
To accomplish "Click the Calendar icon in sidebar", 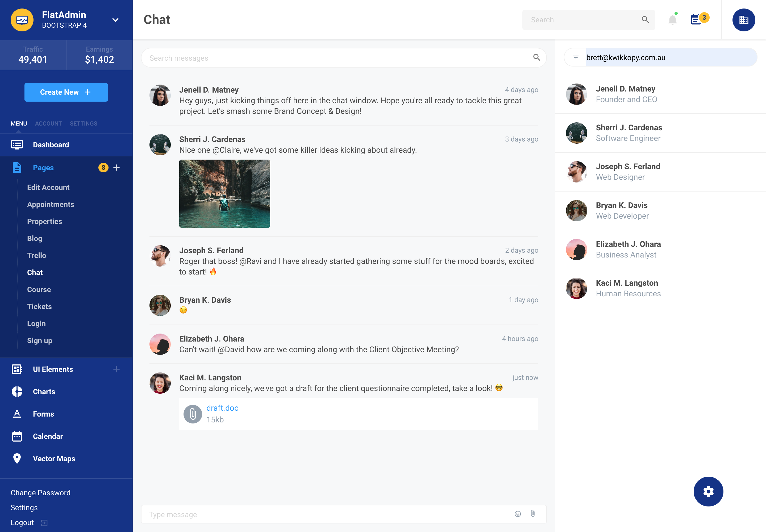I will [17, 436].
